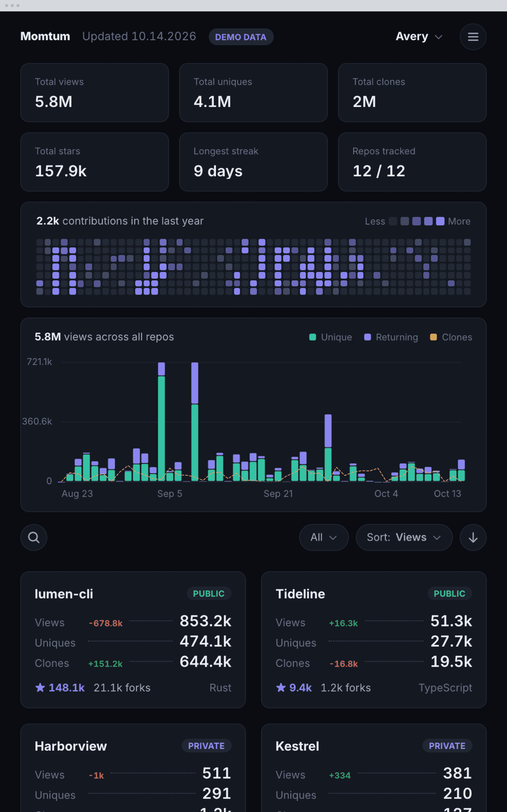Open the Tideline repo card title
This screenshot has width=507, height=812.
[x=300, y=593]
